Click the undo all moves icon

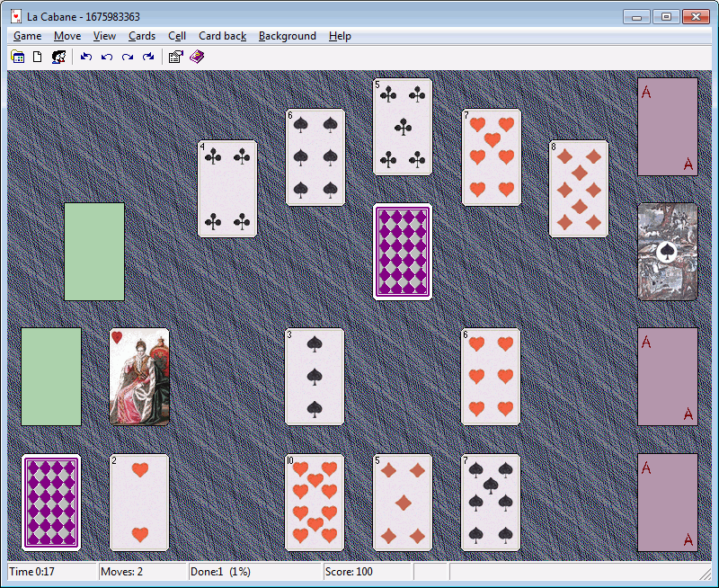[86, 57]
